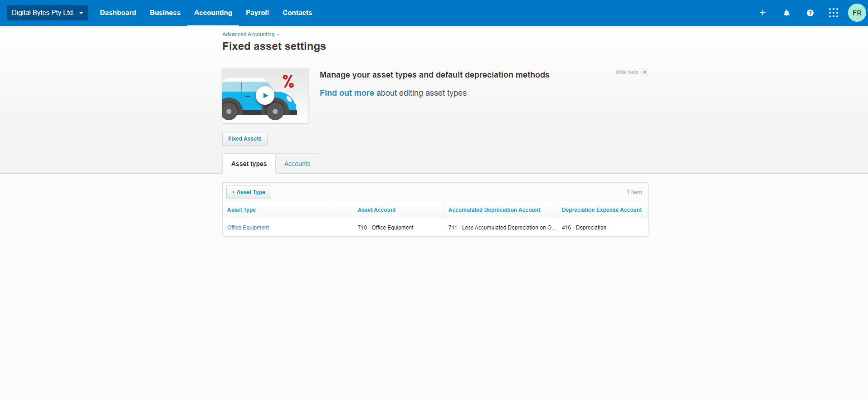Close the help panel with X icon

tap(644, 73)
